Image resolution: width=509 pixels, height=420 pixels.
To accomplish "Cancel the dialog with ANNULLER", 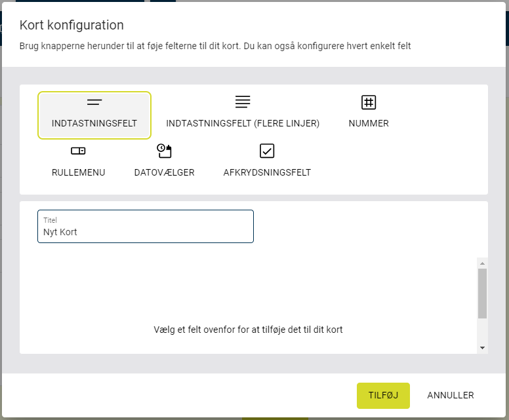I will coord(451,396).
